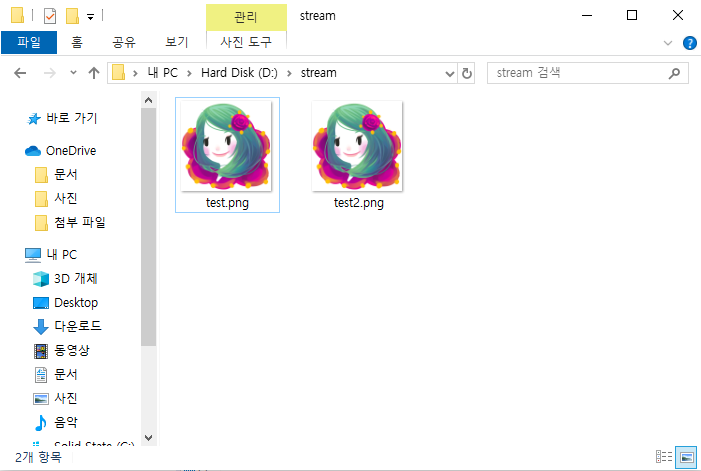Open the 사진 도구 ribbon tab
Screen dimensions: 701x471
(x=246, y=42)
